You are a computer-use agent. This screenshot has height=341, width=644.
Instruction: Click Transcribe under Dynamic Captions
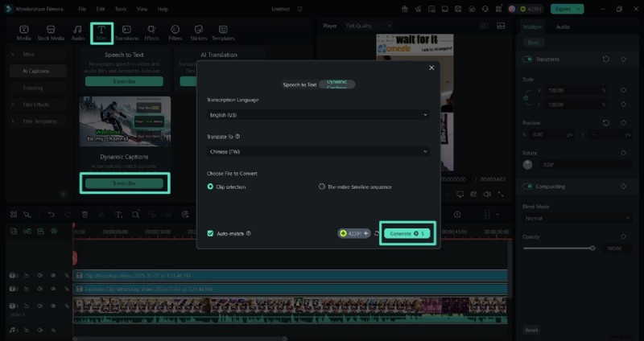[x=124, y=183]
